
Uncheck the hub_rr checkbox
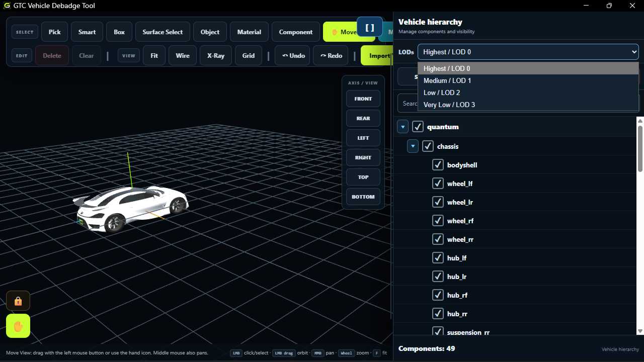(x=438, y=314)
